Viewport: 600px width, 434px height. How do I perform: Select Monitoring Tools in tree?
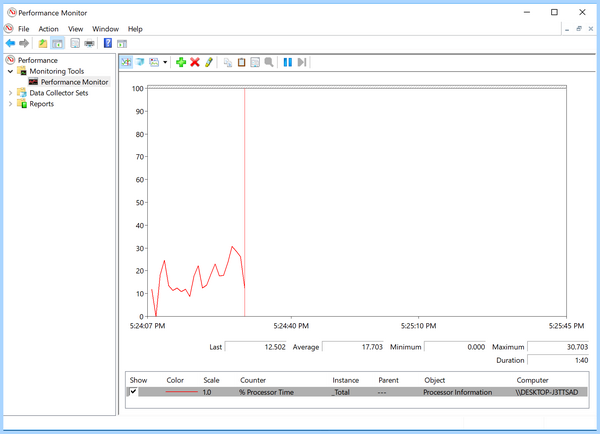click(x=57, y=71)
